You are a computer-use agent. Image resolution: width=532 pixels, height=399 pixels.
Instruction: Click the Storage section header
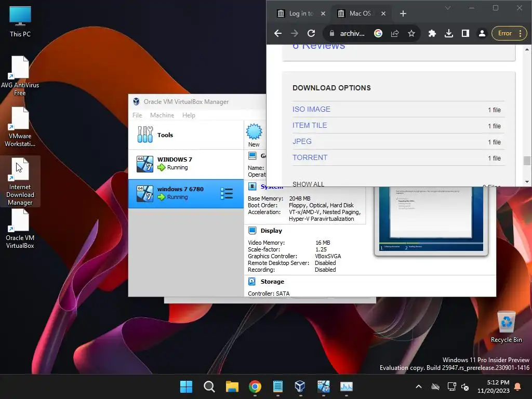tap(272, 282)
